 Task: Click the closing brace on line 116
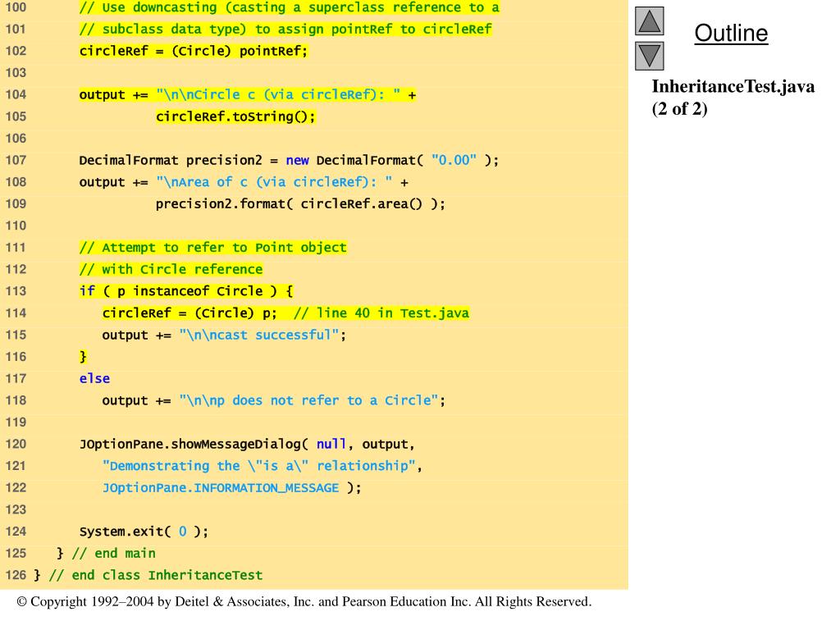(x=83, y=357)
